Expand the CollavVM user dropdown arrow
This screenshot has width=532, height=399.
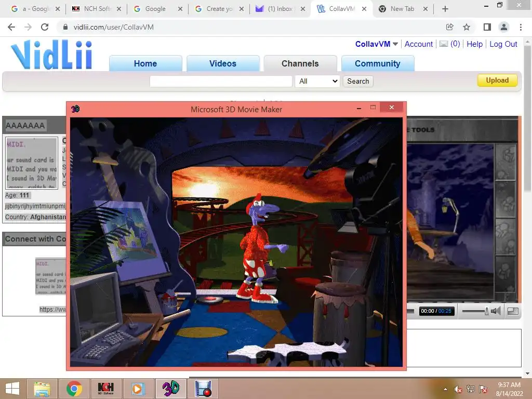(395, 44)
